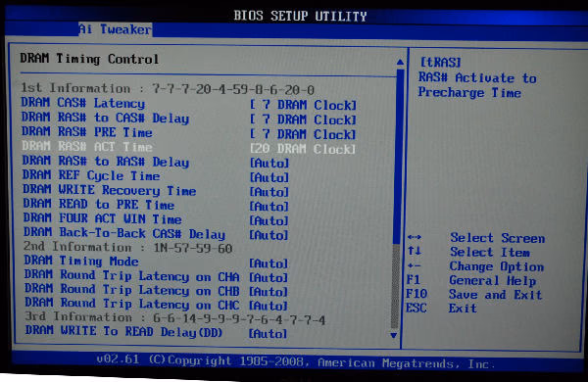This screenshot has height=382, width=588.
Task: Select DRAM READ to PRE Time
Action: [99, 205]
